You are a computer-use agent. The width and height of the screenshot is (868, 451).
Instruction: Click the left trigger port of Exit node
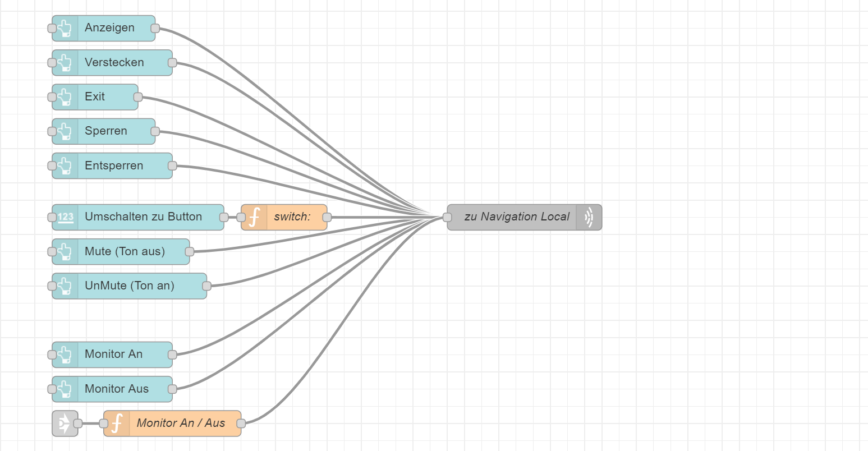52,97
